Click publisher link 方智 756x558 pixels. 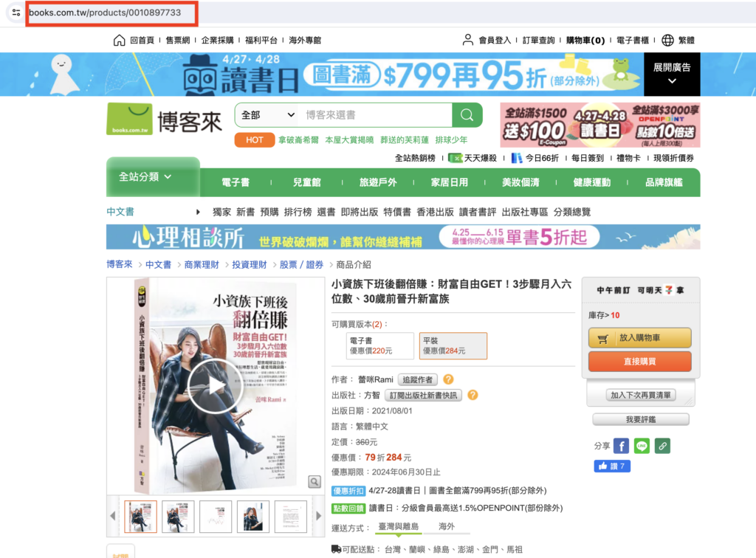[372, 396]
